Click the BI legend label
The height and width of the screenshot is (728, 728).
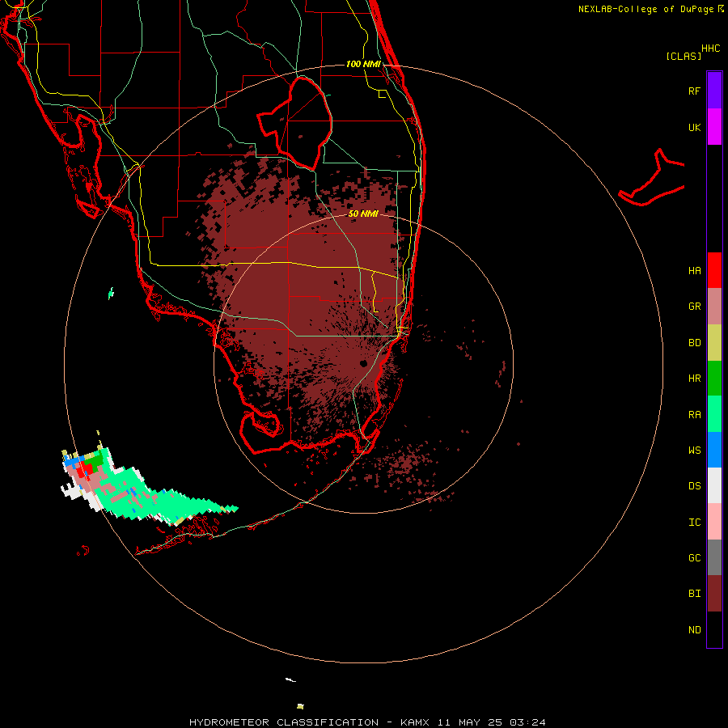[694, 594]
